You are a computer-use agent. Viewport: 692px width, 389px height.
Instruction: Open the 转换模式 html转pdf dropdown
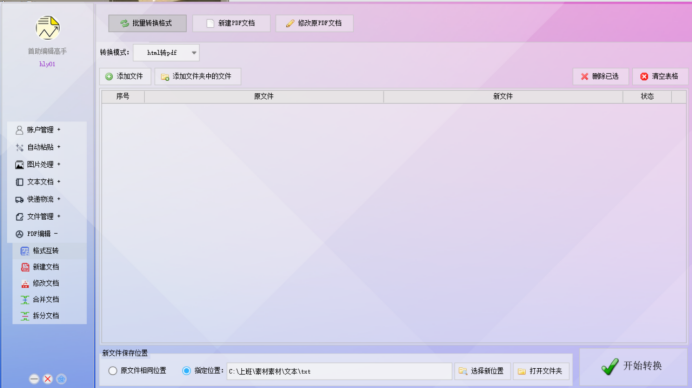coord(166,53)
